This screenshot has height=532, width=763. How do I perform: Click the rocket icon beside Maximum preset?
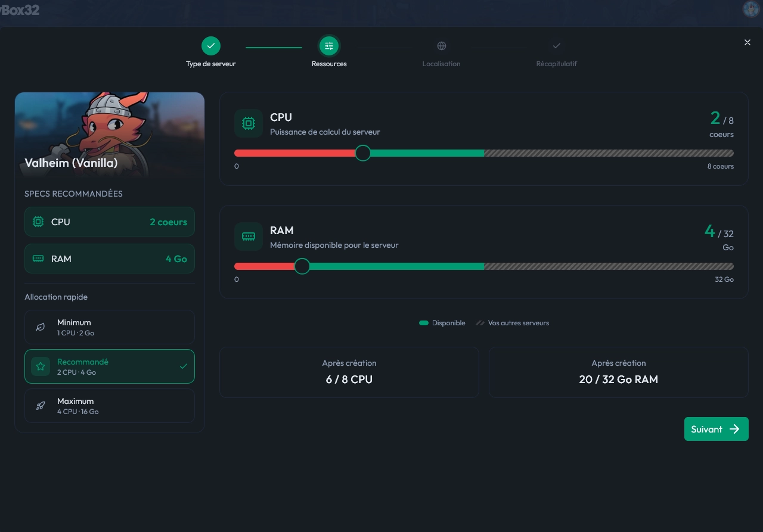41,406
